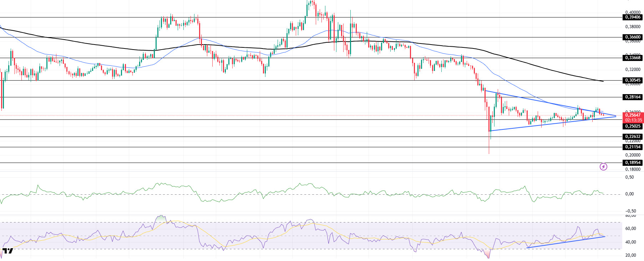The width and height of the screenshot is (644, 261).
Task: Click the 0,18000 price axis tick
Action: (633, 169)
